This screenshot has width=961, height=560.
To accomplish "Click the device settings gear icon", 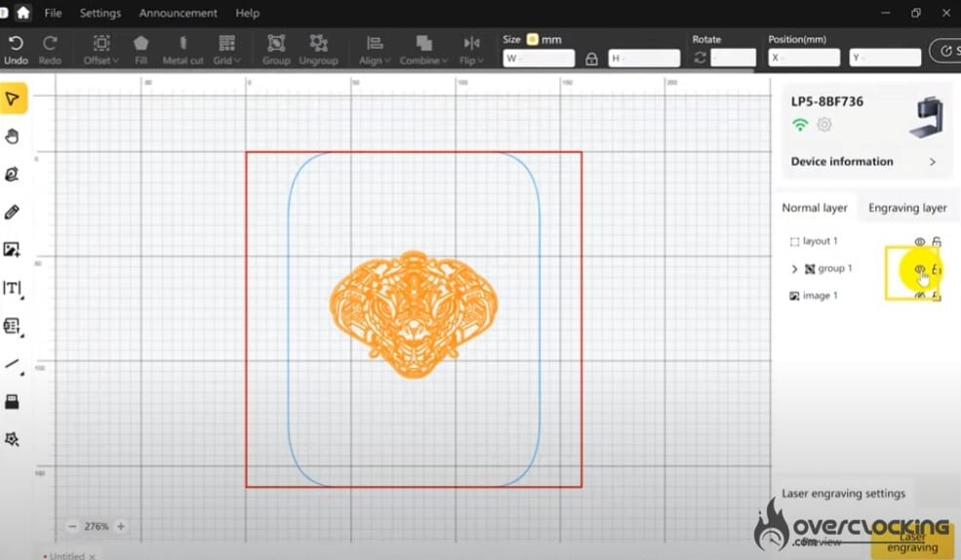I will [x=824, y=125].
